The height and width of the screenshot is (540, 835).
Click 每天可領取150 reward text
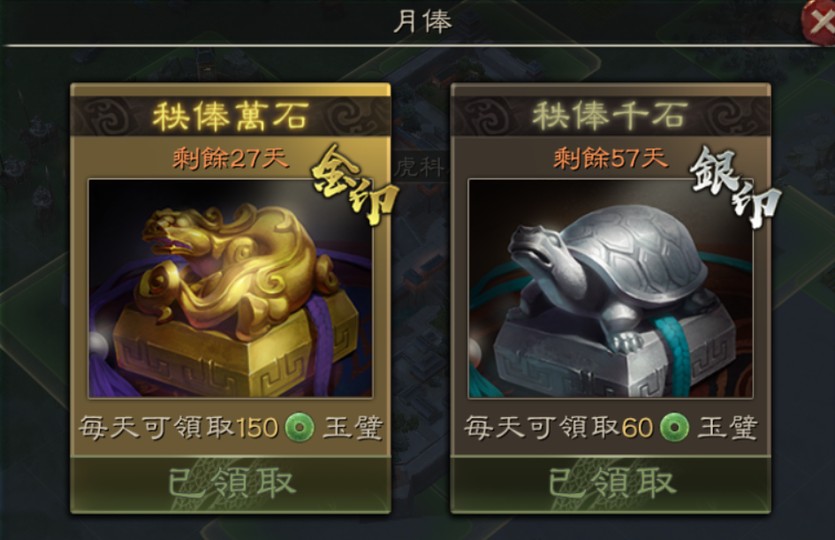[178, 427]
